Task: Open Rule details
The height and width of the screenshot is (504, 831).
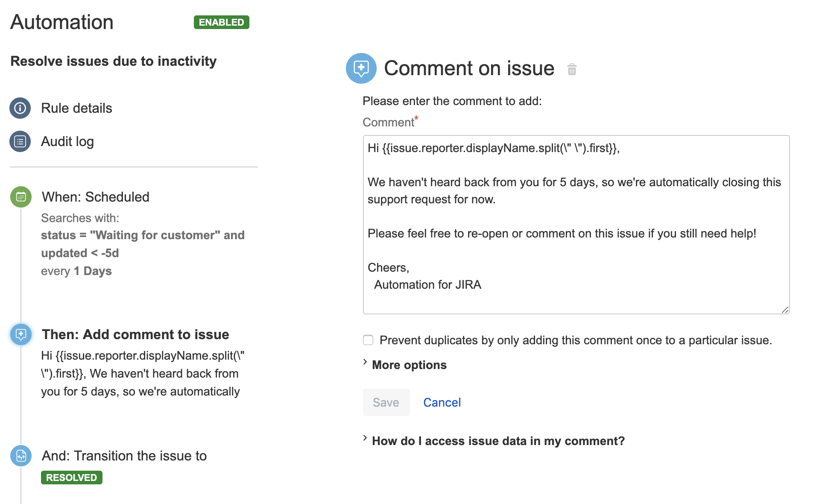Action: (76, 108)
